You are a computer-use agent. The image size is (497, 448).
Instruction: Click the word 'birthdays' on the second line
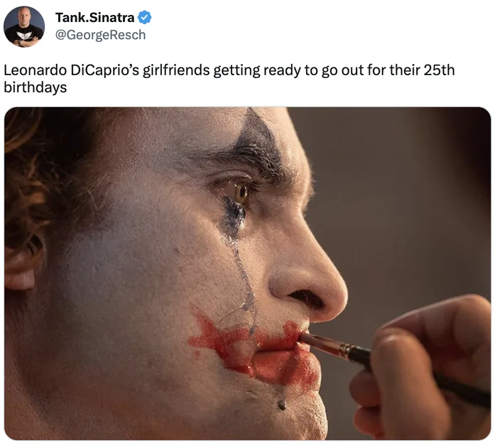click(x=35, y=88)
